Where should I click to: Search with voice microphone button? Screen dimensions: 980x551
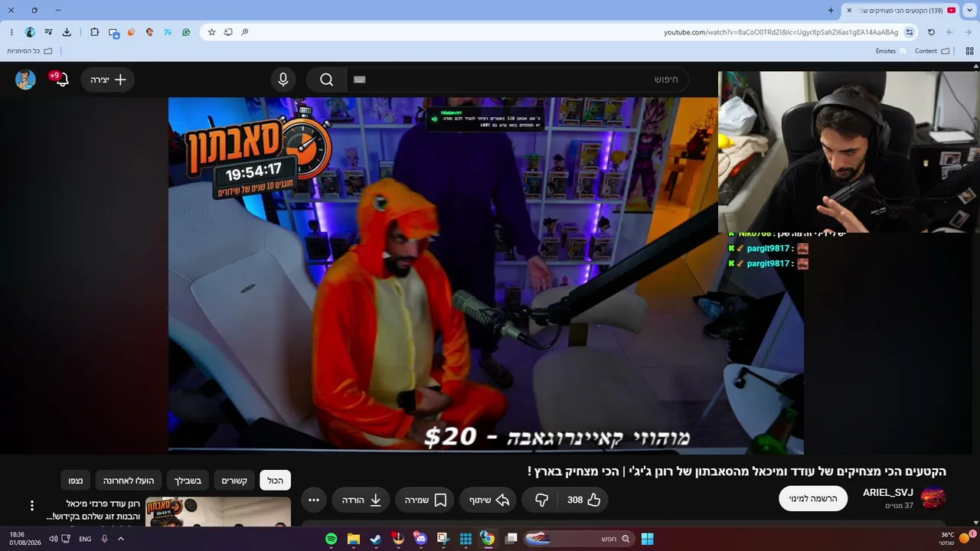point(283,80)
